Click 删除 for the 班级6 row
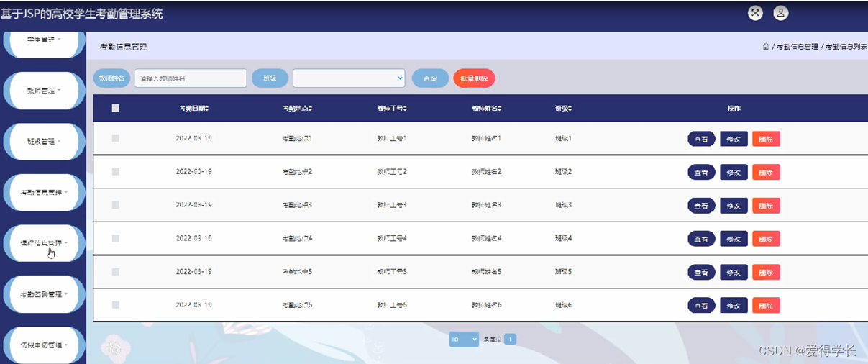The height and width of the screenshot is (364, 868). click(x=766, y=306)
